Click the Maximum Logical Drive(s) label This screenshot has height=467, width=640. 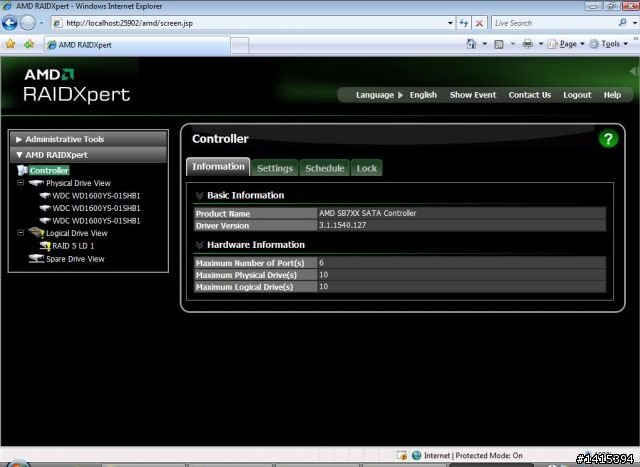244,287
